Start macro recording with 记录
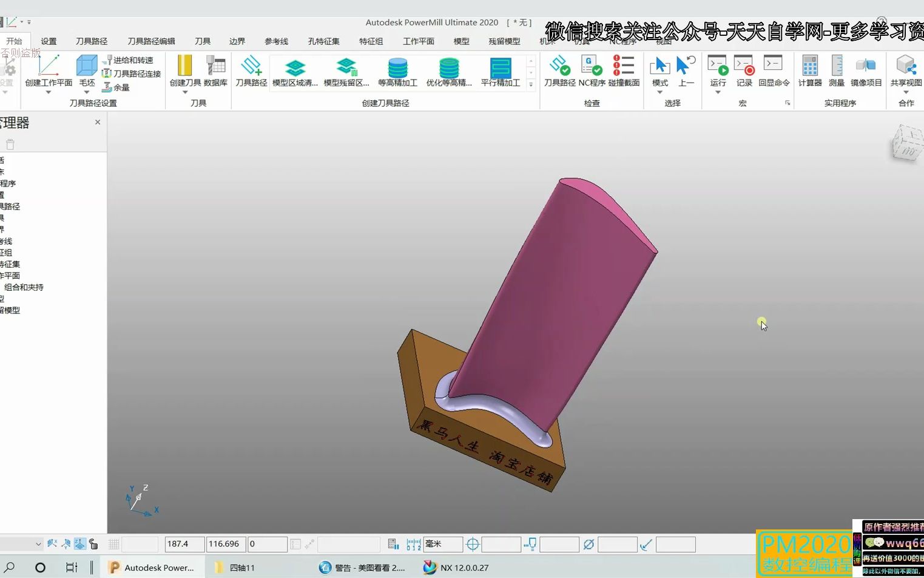This screenshot has height=578, width=924. click(744, 71)
